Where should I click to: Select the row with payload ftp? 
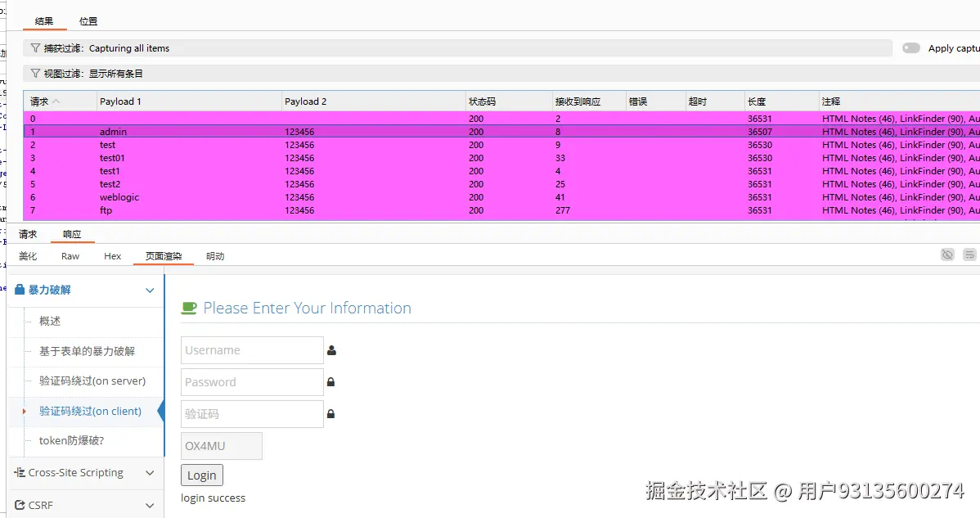501,210
